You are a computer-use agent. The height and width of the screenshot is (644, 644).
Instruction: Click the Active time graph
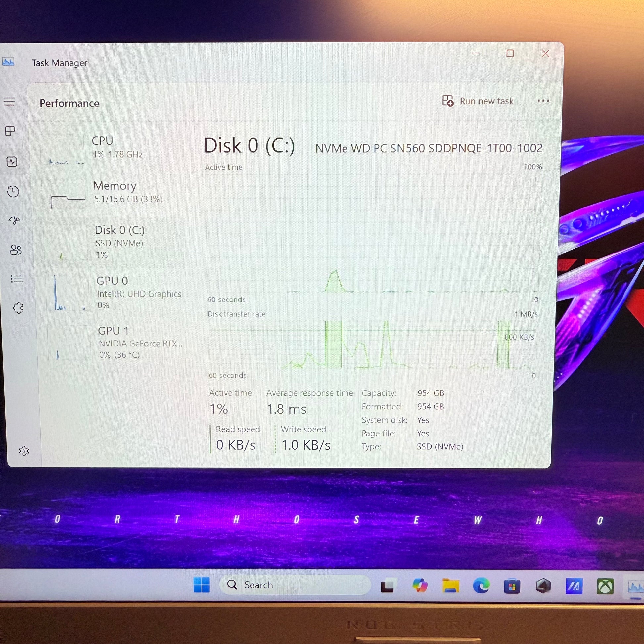(373, 233)
